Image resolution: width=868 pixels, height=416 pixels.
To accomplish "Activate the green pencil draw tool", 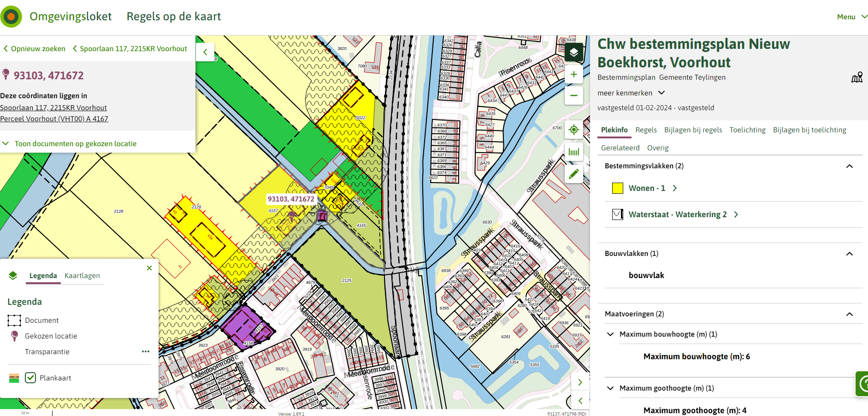I will click(573, 174).
